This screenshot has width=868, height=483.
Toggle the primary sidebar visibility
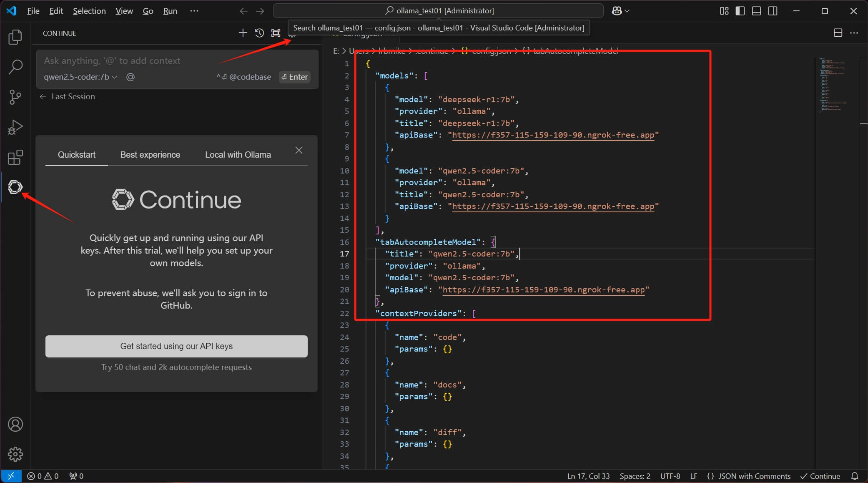(x=740, y=11)
